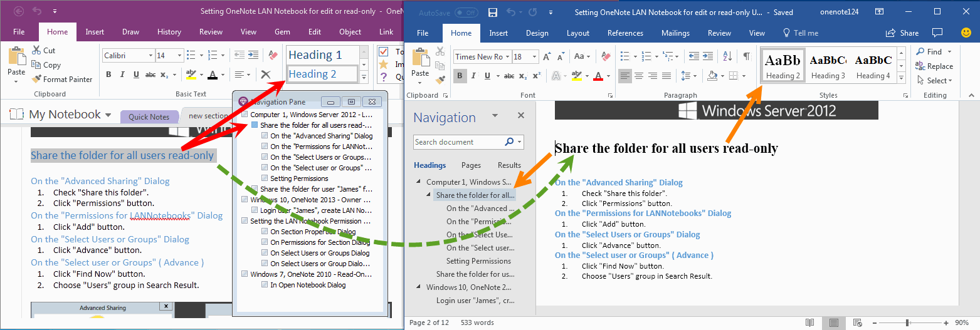Apply subscript in Word
The image size is (980, 330).
(x=522, y=76)
